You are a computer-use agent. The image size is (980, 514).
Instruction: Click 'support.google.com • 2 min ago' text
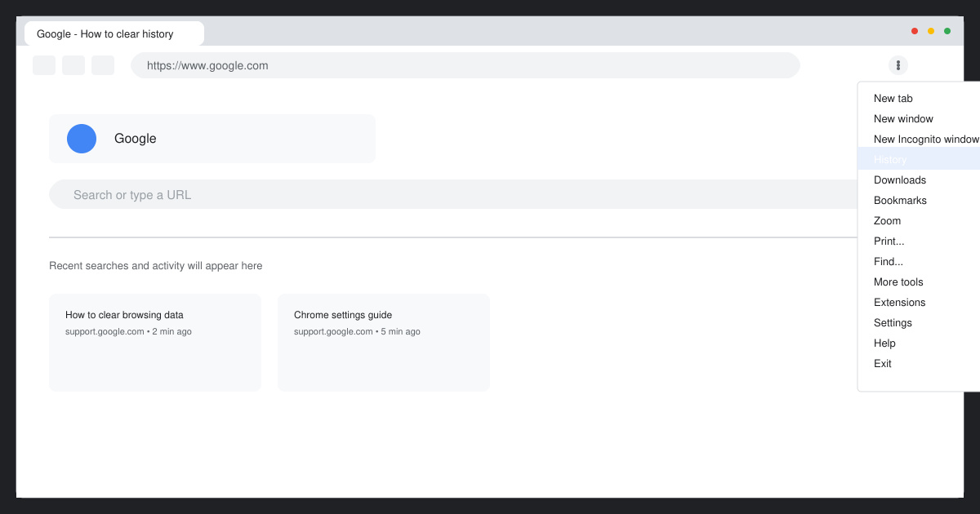coord(128,332)
